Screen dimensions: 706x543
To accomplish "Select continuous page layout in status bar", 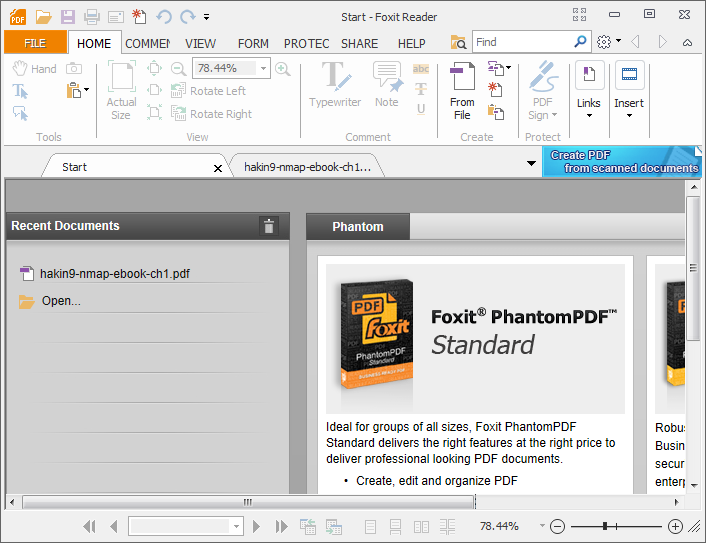I will pos(395,527).
